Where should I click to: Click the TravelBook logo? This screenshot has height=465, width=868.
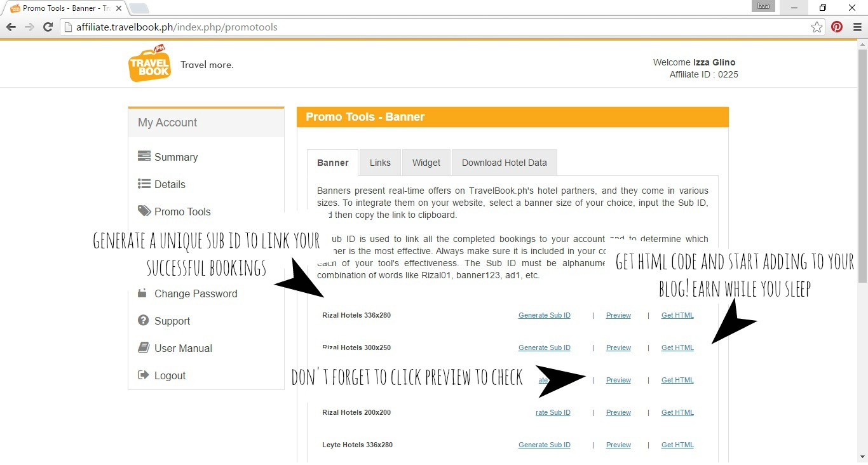click(150, 63)
